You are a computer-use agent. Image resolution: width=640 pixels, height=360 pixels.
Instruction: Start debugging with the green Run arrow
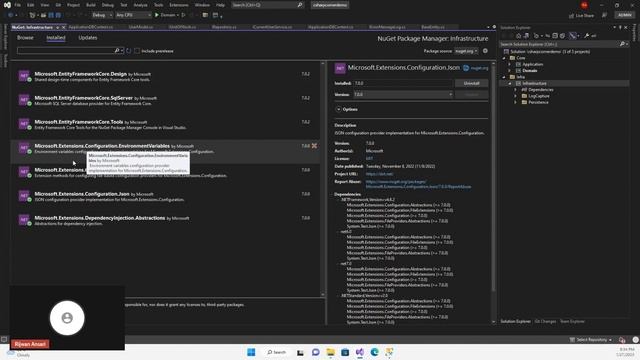157,15
